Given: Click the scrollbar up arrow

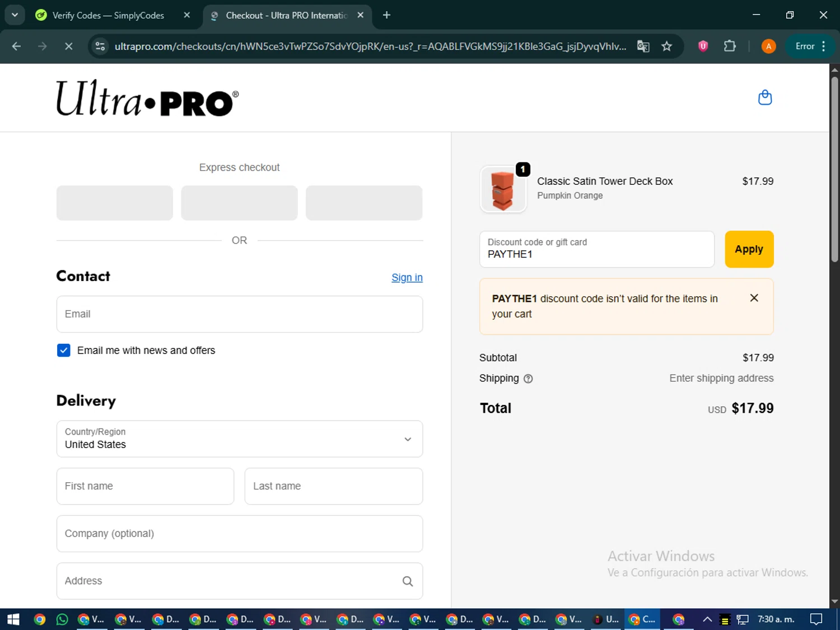Looking at the screenshot, I should 834,70.
